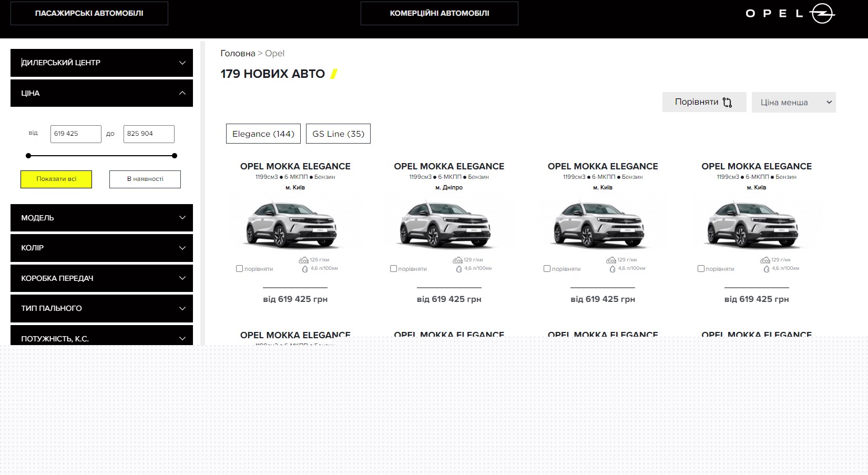Click the CO2 cloud icon on Дніпро car card
This screenshot has width=868, height=475.
click(x=457, y=259)
